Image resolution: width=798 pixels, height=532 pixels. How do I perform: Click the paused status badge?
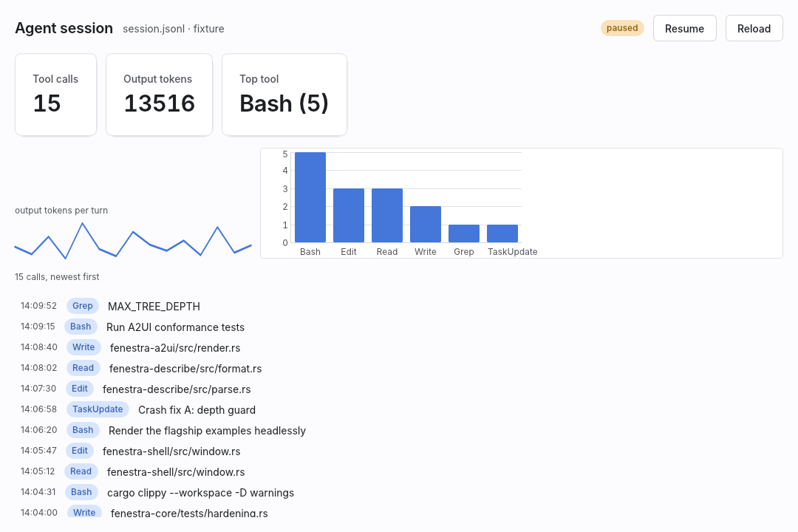click(x=622, y=28)
